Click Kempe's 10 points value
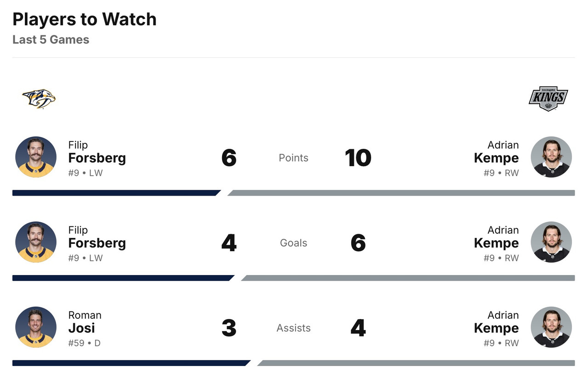 coord(358,158)
